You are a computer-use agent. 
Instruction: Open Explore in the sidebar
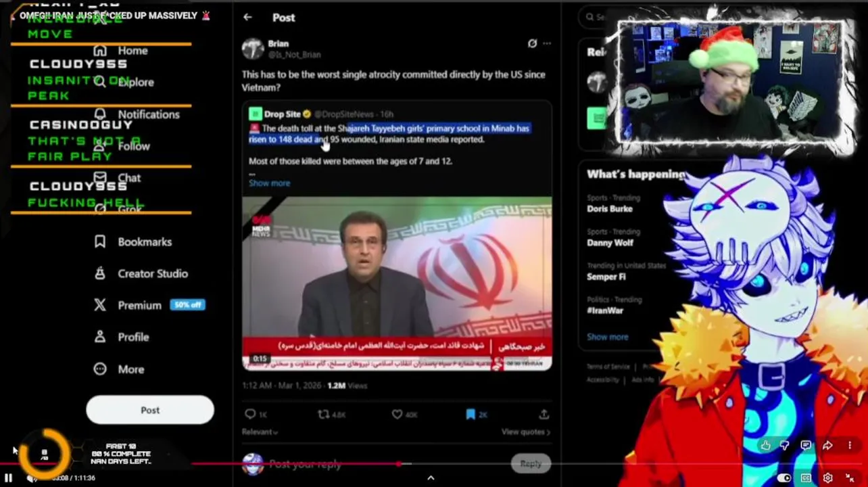[136, 83]
